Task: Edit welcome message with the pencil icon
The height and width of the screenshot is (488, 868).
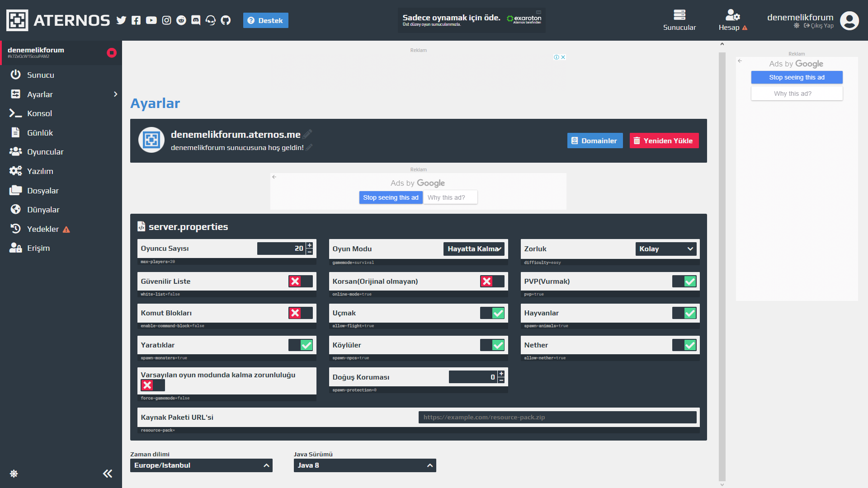Action: pyautogui.click(x=309, y=148)
